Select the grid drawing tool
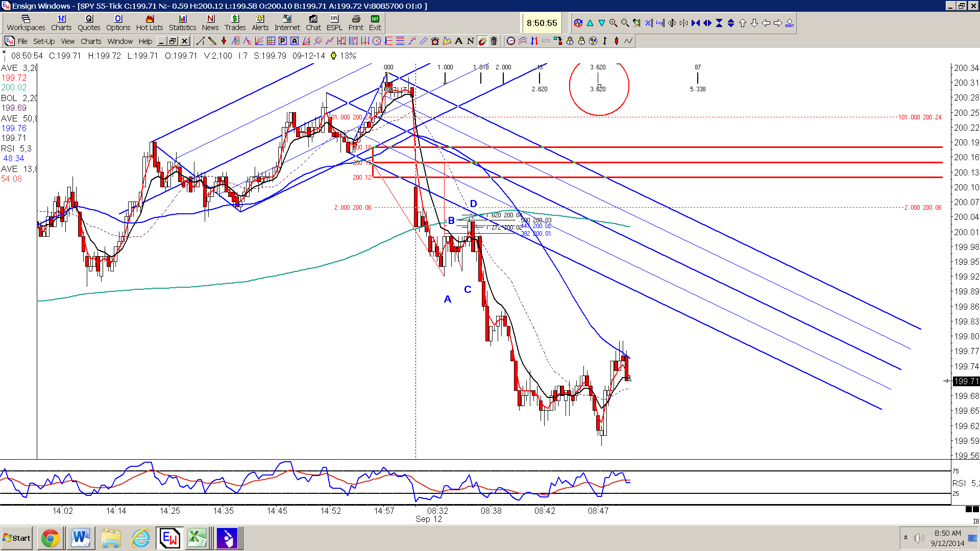980x551 pixels. pos(271,41)
